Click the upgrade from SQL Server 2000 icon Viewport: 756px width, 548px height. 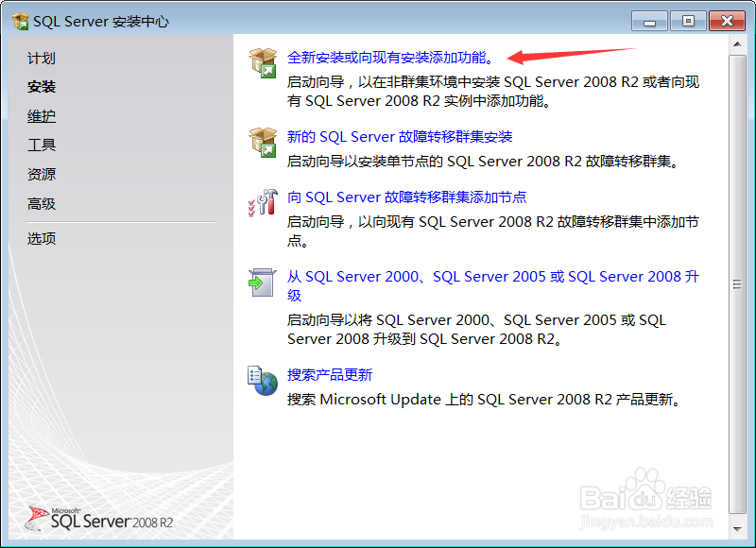pyautogui.click(x=263, y=283)
